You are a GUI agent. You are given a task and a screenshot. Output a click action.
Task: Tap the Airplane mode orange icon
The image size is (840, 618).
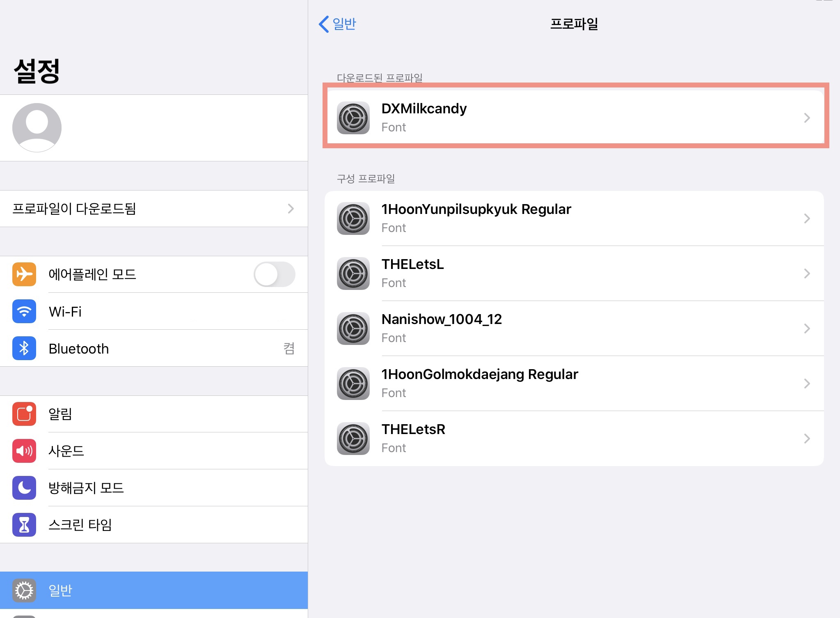(x=24, y=274)
